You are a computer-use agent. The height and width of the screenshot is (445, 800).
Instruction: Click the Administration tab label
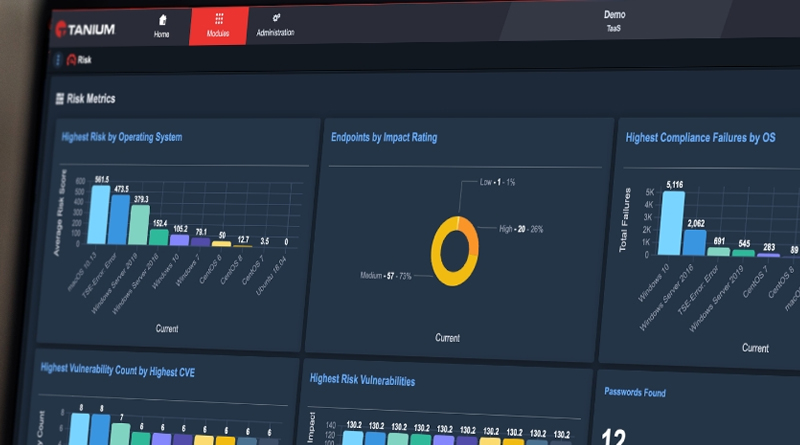click(x=275, y=33)
